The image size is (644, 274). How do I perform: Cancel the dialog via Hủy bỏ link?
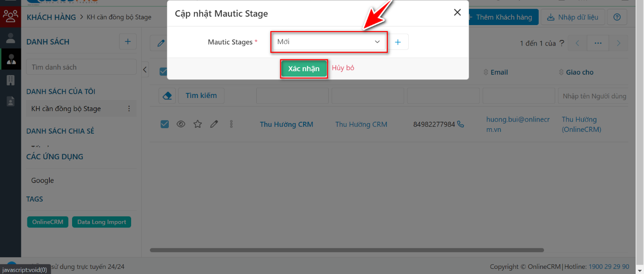[342, 68]
